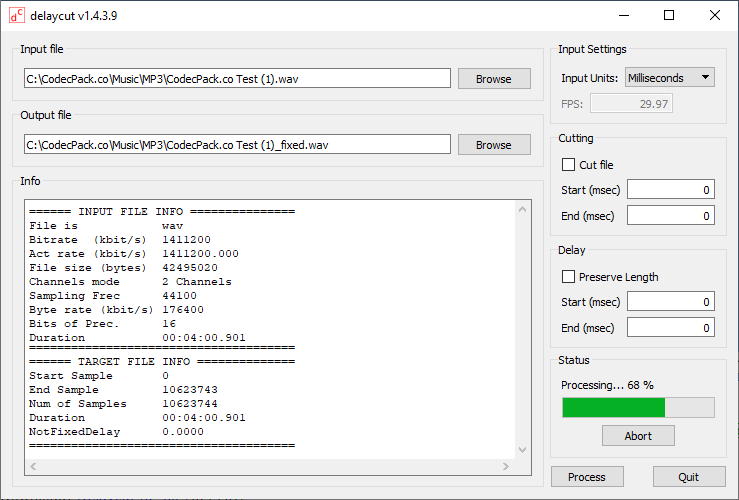Click the Bitrate value 1411200

(187, 239)
